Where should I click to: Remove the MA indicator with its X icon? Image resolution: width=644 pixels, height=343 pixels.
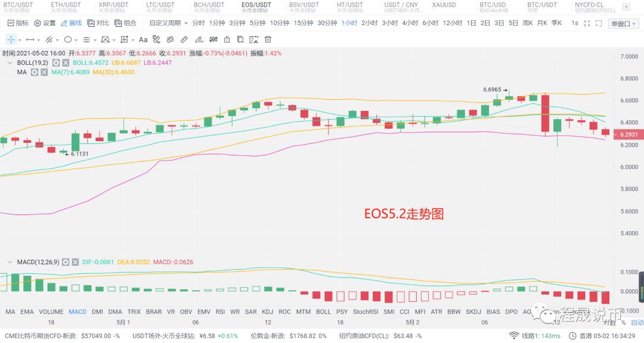44,72
